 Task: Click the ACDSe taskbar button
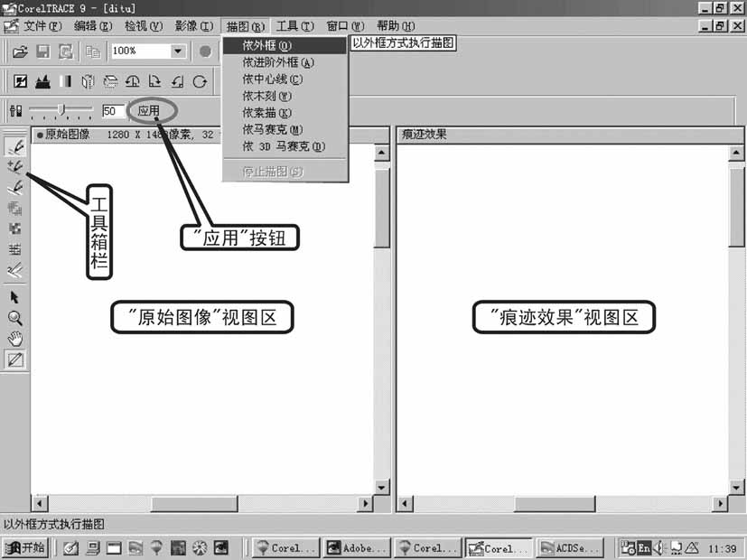[x=569, y=547]
